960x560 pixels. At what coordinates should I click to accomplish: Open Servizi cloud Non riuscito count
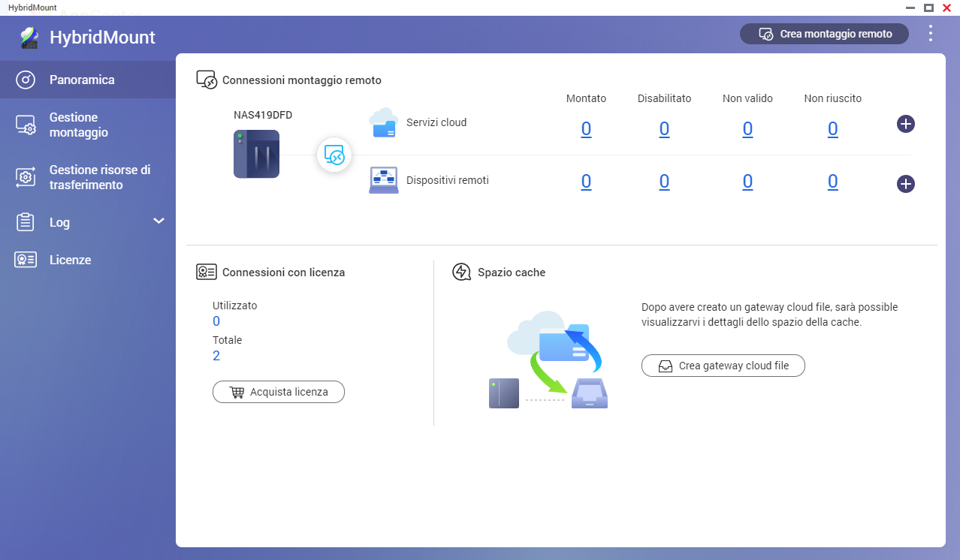point(832,129)
